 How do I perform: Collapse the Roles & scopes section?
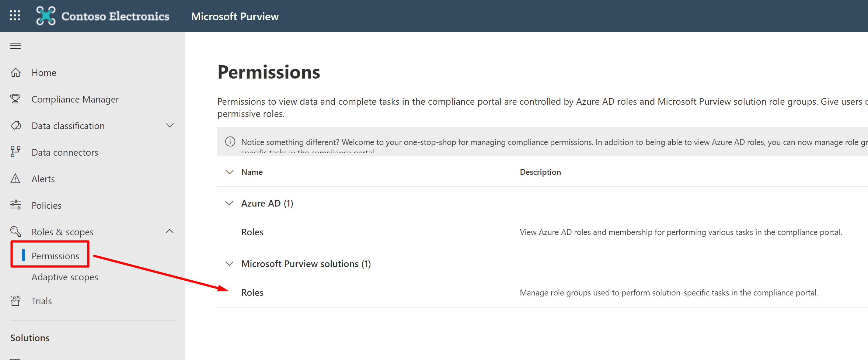(170, 232)
